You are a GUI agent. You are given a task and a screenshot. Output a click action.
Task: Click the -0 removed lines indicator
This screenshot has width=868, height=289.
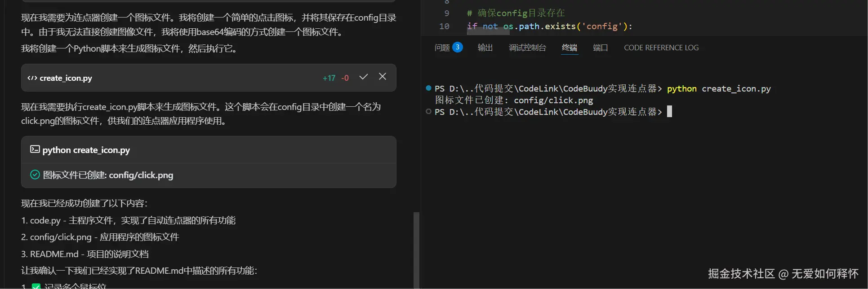[345, 78]
